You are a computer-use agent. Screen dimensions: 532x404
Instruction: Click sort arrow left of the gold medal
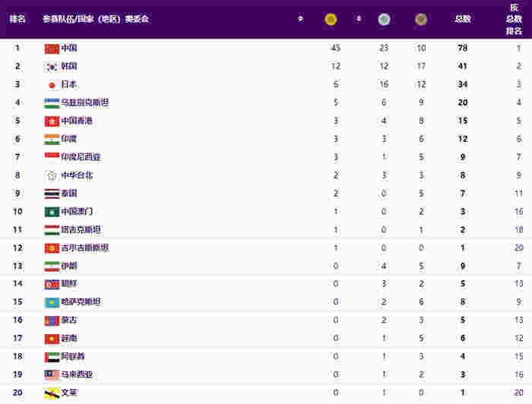[300, 19]
